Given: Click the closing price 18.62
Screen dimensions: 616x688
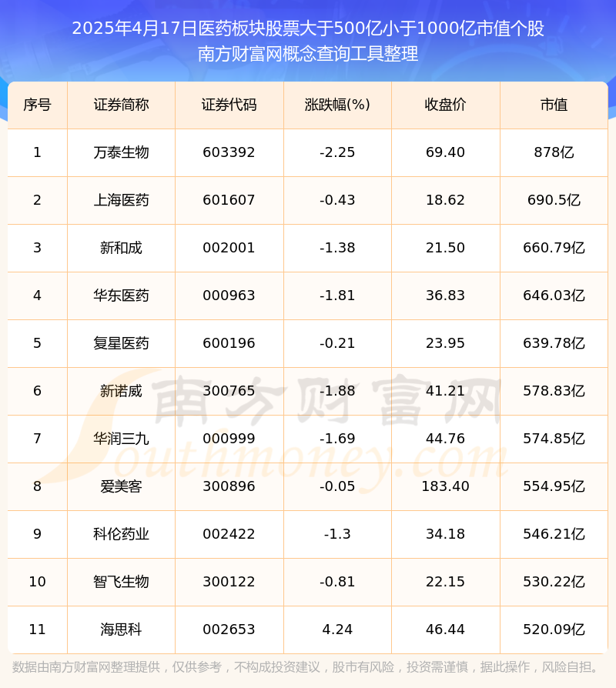Looking at the screenshot, I should pyautogui.click(x=445, y=200).
